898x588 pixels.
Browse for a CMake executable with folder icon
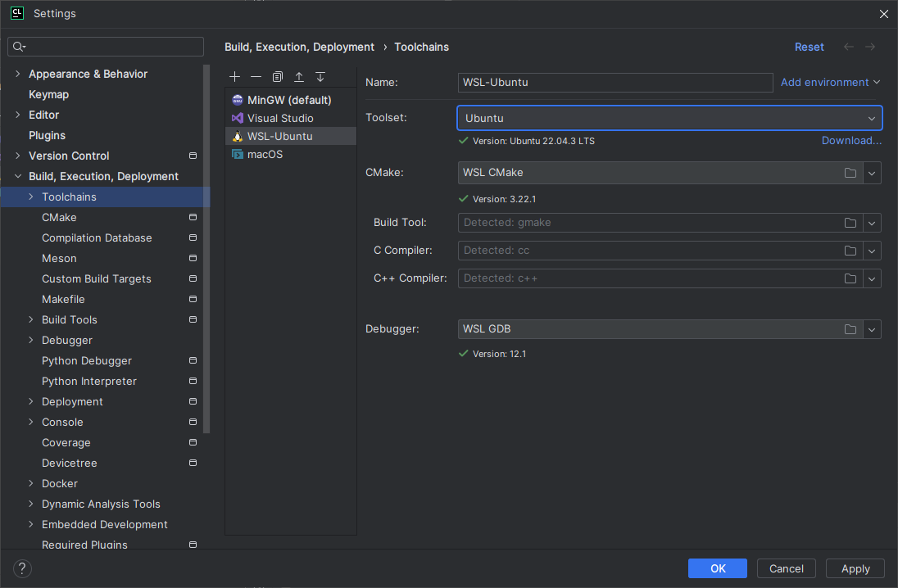850,173
